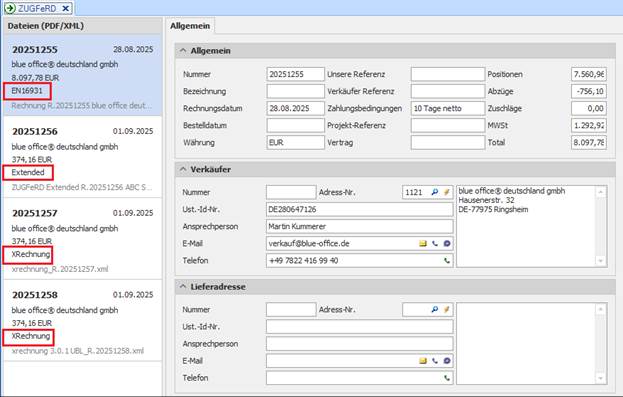The height and width of the screenshot is (397, 623).
Task: Click the Dateien (PDF/XML) list header
Action: (82, 26)
